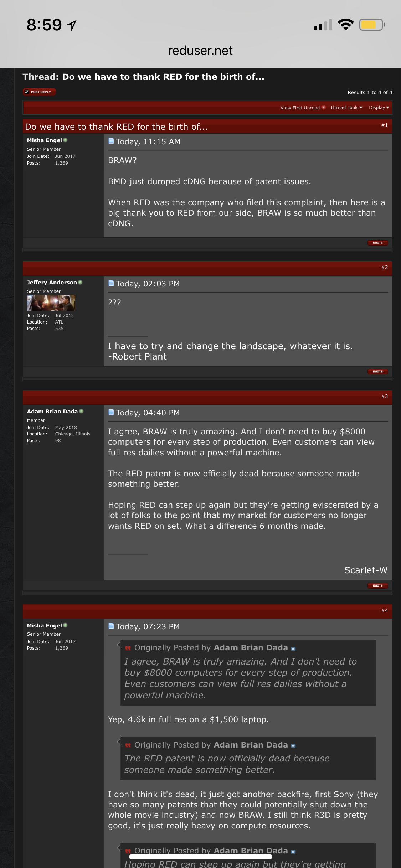This screenshot has height=868, width=401.
Task: Click post #1 title heading text
Action: (x=116, y=127)
